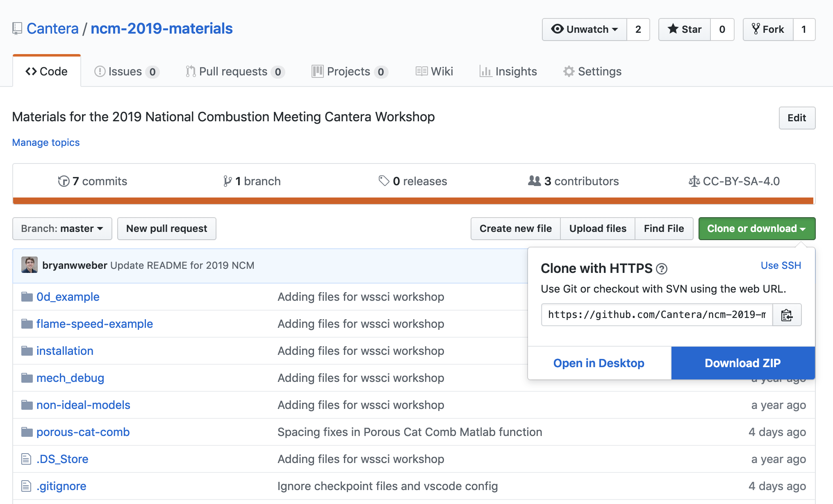Switch to the Issues tab
Screen dimensions: 833x504
point(126,71)
